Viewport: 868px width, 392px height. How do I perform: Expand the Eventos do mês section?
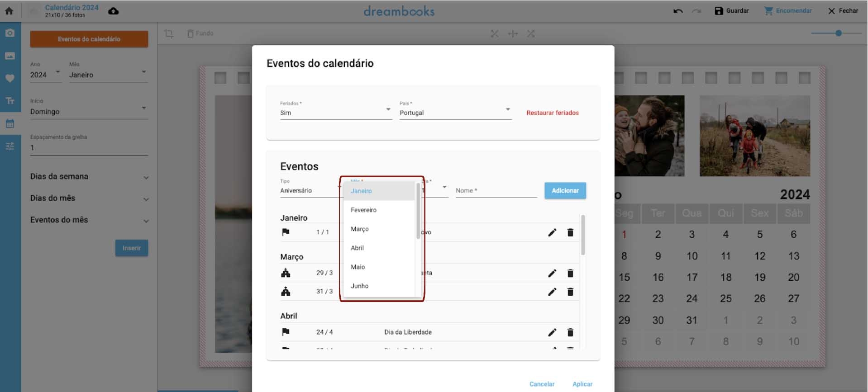(89, 220)
